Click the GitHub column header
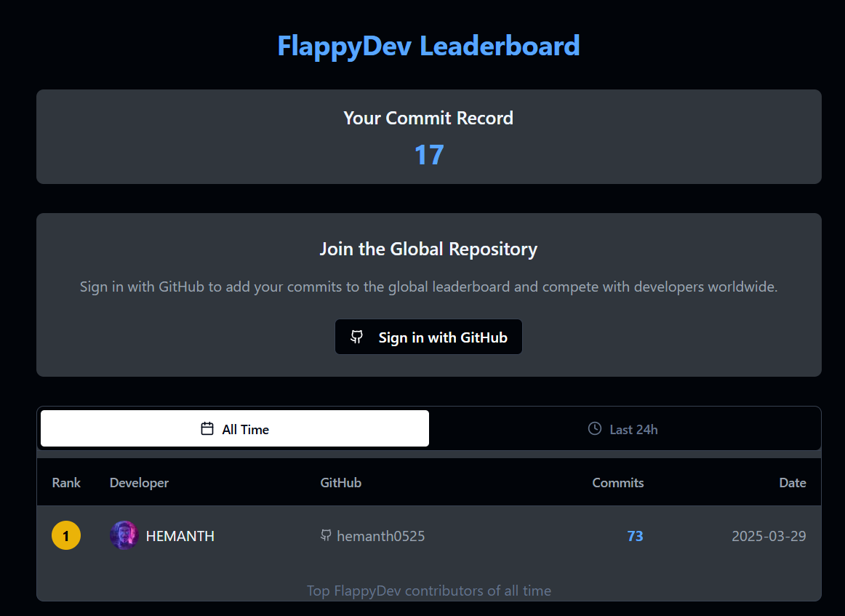The width and height of the screenshot is (845, 616). [x=340, y=482]
